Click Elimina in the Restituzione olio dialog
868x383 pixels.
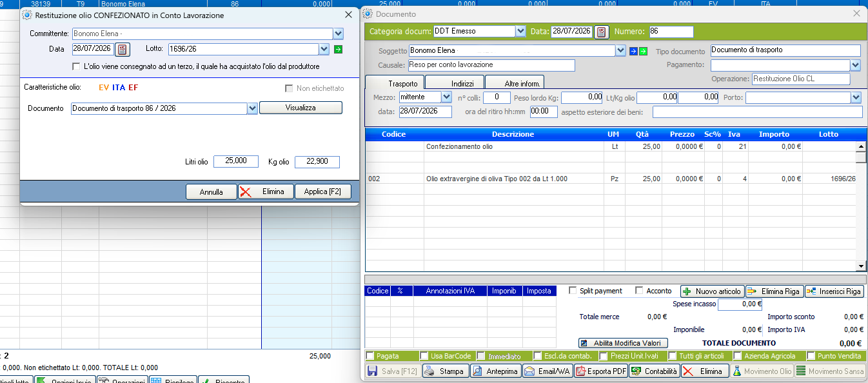(266, 191)
